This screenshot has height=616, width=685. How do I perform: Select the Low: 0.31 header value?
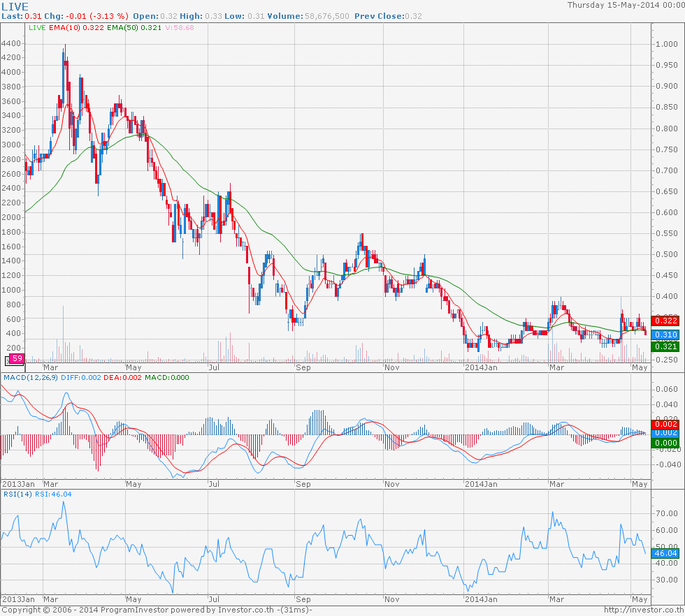click(244, 16)
